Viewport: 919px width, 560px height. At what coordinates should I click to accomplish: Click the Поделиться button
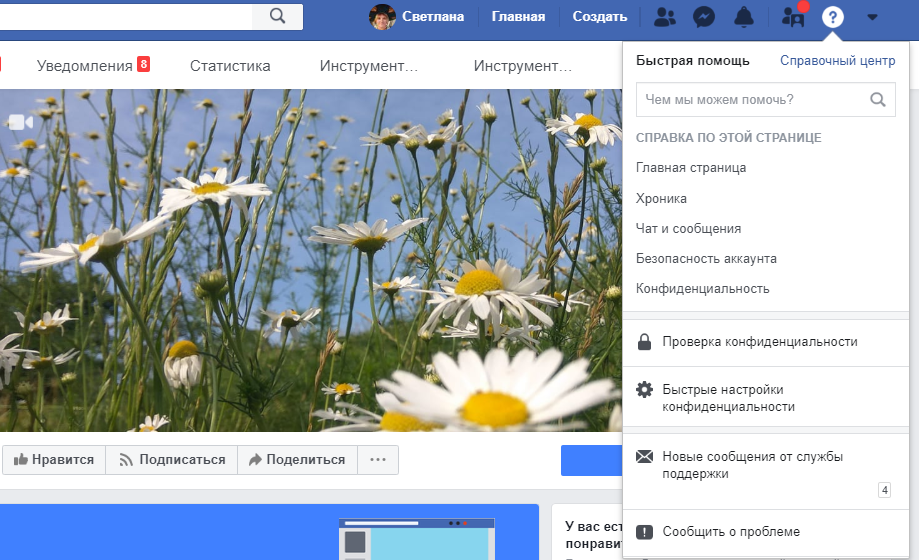[x=297, y=460]
